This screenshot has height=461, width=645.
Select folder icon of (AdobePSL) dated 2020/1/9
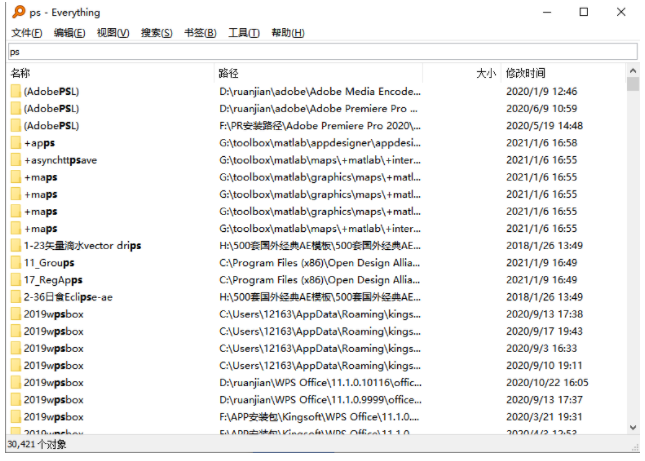tap(16, 91)
